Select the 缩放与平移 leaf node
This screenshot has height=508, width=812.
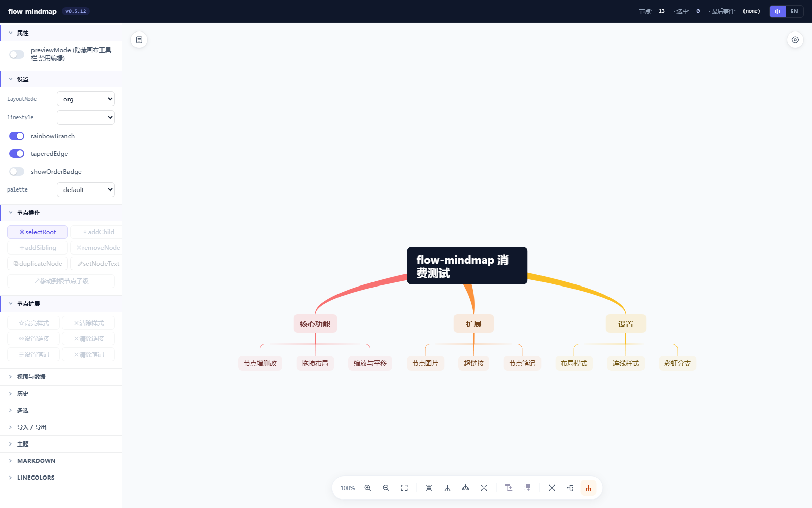tap(370, 363)
